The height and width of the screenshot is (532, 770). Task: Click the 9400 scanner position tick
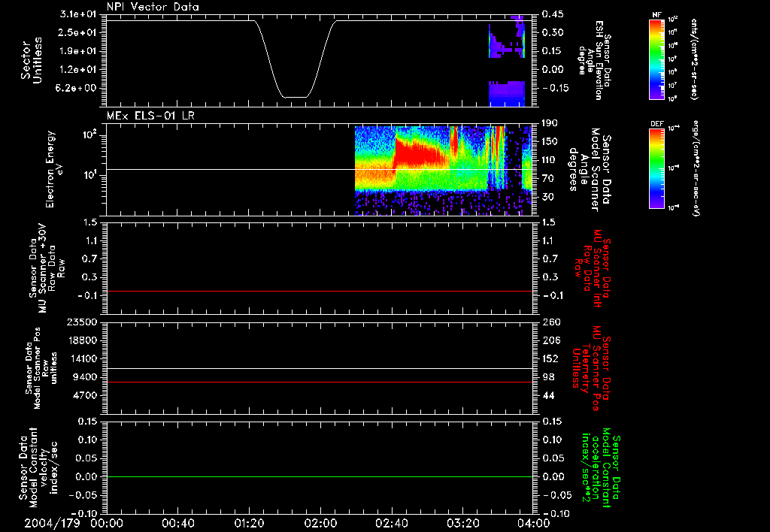click(84, 377)
